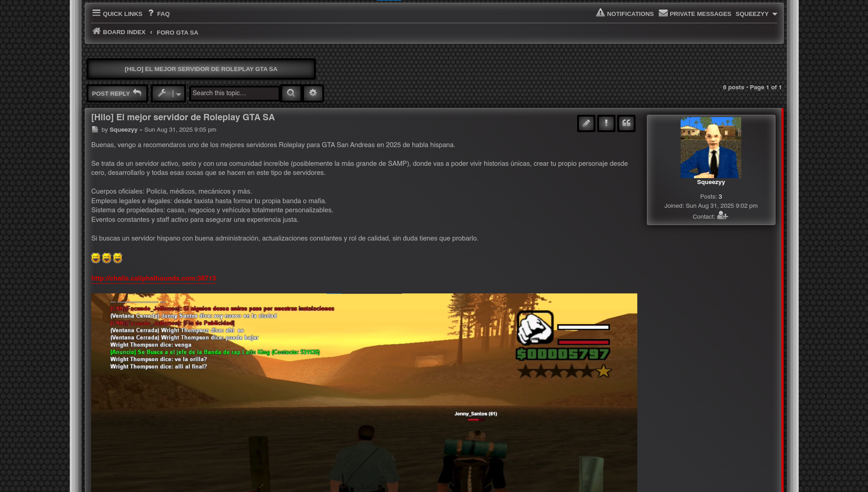Screen dimensions: 868x492
Task: Click the Notifications warning icon
Action: pos(600,13)
